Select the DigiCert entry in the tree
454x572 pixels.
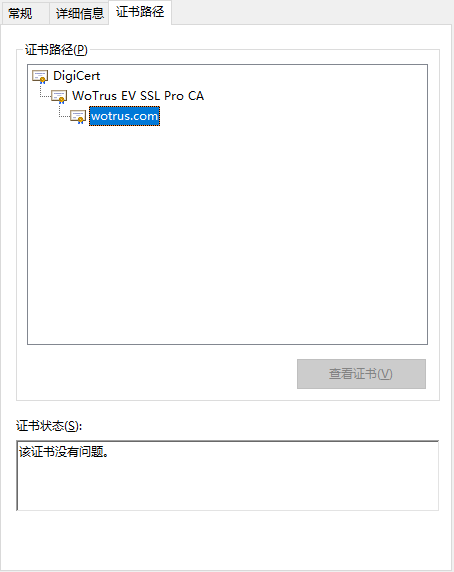pos(77,76)
